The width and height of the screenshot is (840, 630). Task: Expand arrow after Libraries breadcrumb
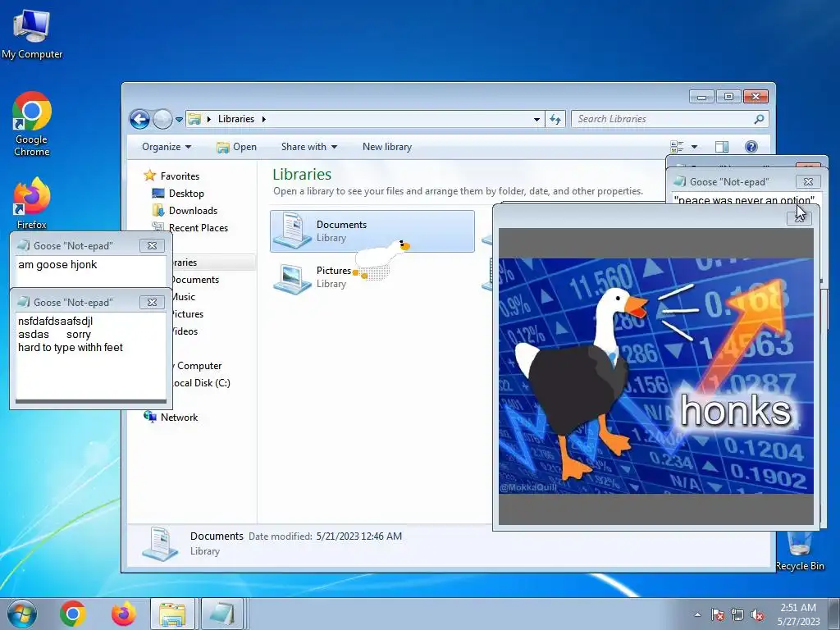pos(263,119)
